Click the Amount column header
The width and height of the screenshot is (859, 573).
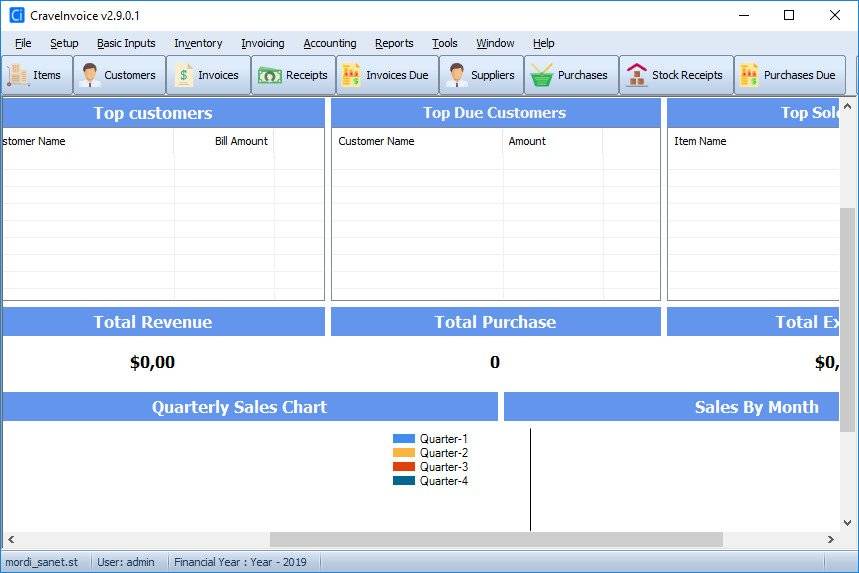pyautogui.click(x=527, y=141)
